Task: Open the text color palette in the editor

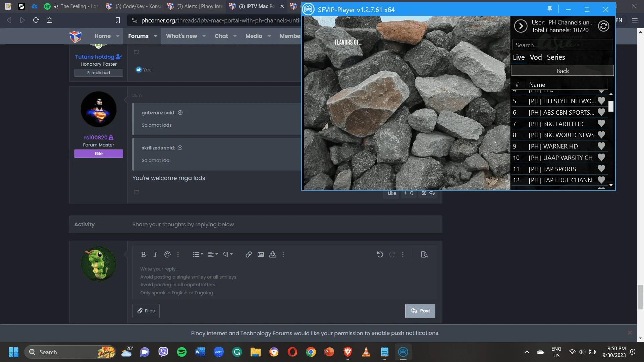Action: [x=167, y=255]
